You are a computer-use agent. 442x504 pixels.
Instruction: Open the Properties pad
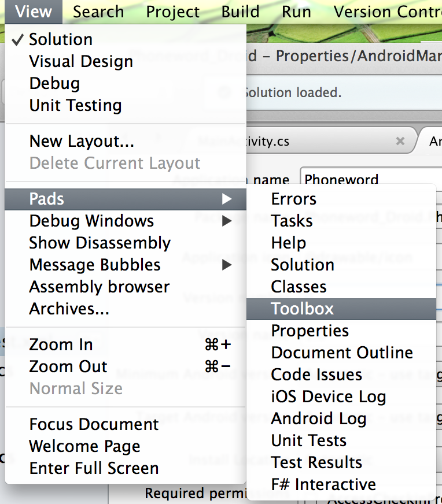(310, 331)
